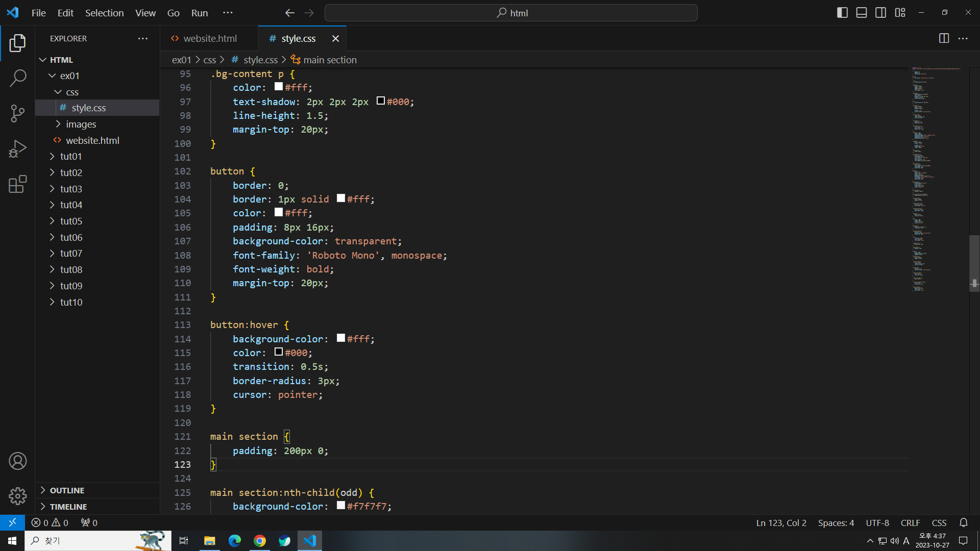The height and width of the screenshot is (551, 980).
Task: Click the #f7f7f7 color swatch on line 126
Action: (341, 506)
